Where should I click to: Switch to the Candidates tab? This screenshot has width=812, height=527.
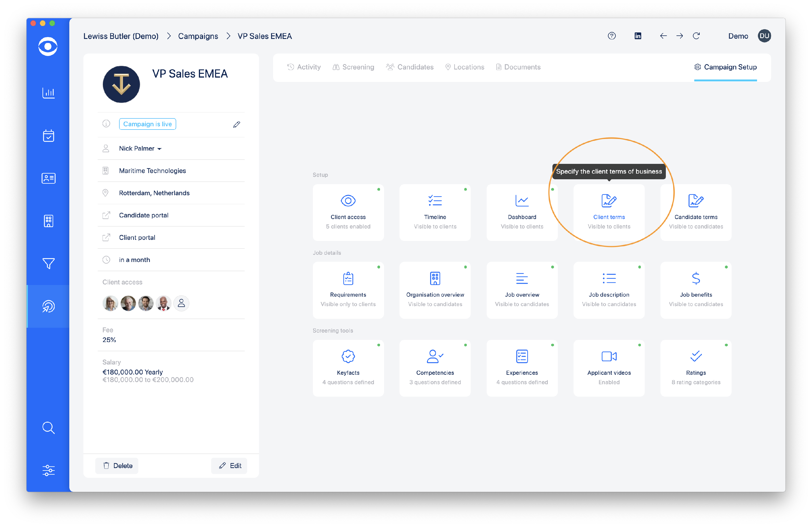coord(410,67)
